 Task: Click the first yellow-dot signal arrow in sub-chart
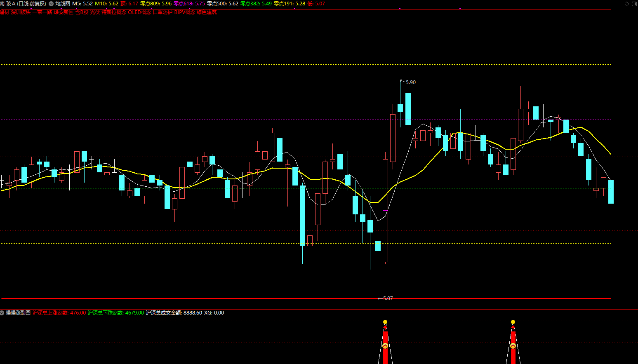(385, 345)
